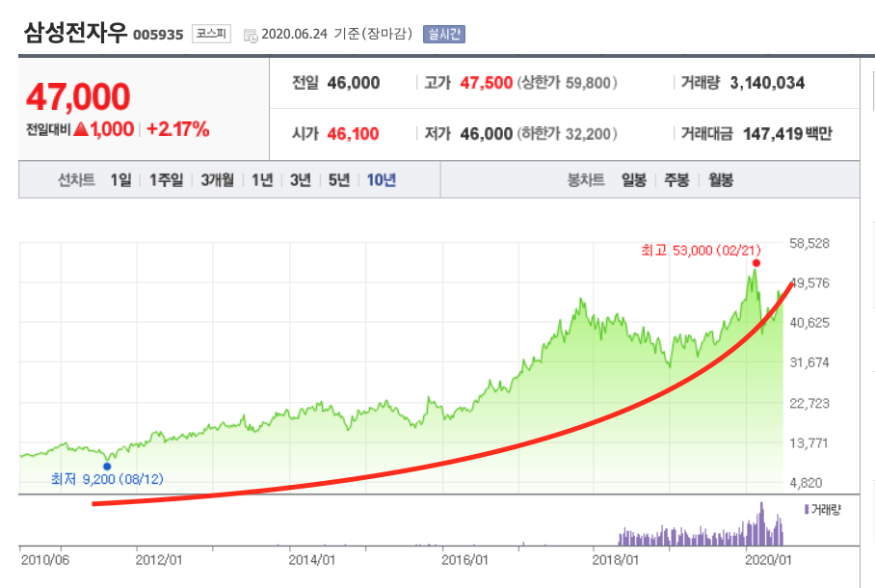Select the 10년 chart period
875x588 pixels.
[x=382, y=180]
